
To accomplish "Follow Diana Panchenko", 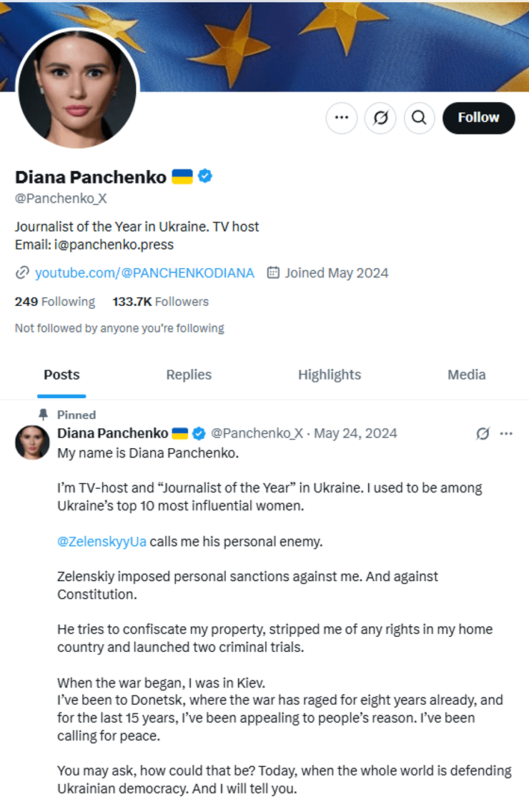I will point(478,118).
